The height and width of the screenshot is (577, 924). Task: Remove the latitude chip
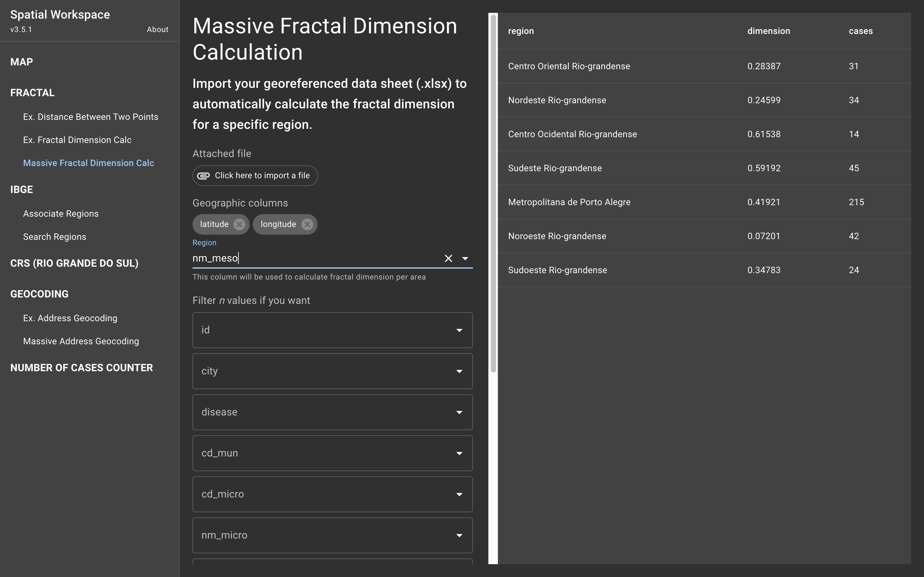(x=239, y=224)
